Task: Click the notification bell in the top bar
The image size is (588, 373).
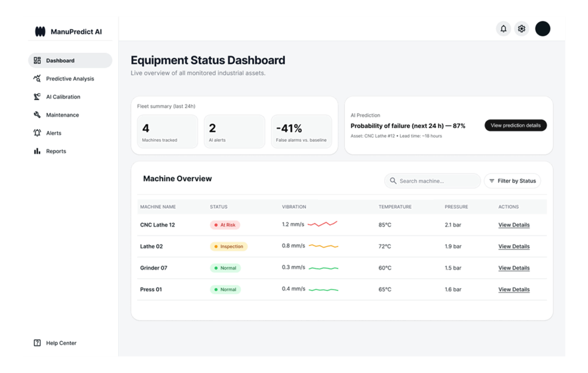Action: pyautogui.click(x=504, y=28)
